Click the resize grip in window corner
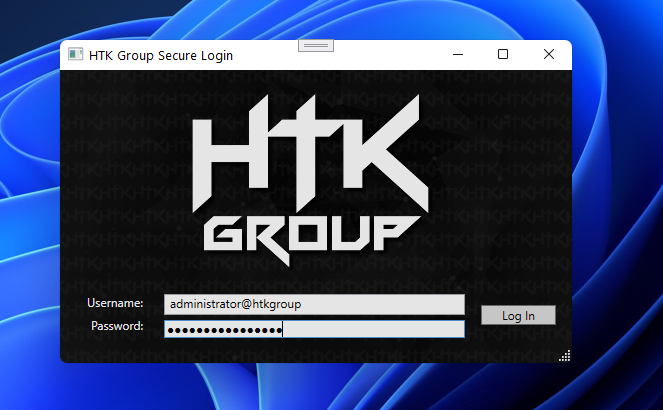663x410 pixels. (x=565, y=356)
